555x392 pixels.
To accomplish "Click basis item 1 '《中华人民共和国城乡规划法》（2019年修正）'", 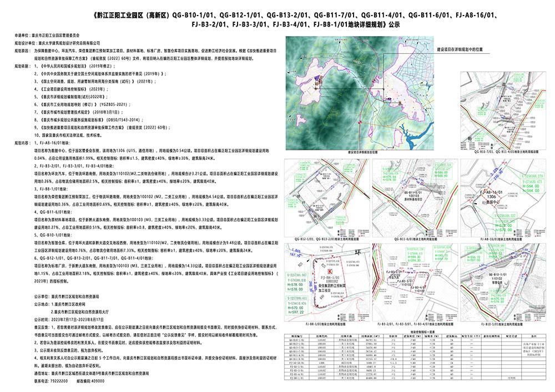I will [75, 66].
